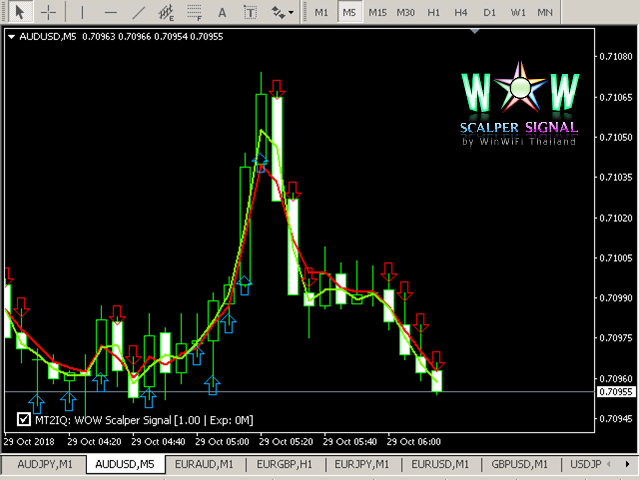Click the OHLC values in chart header
The height and width of the screenshot is (480, 640).
coord(153,37)
